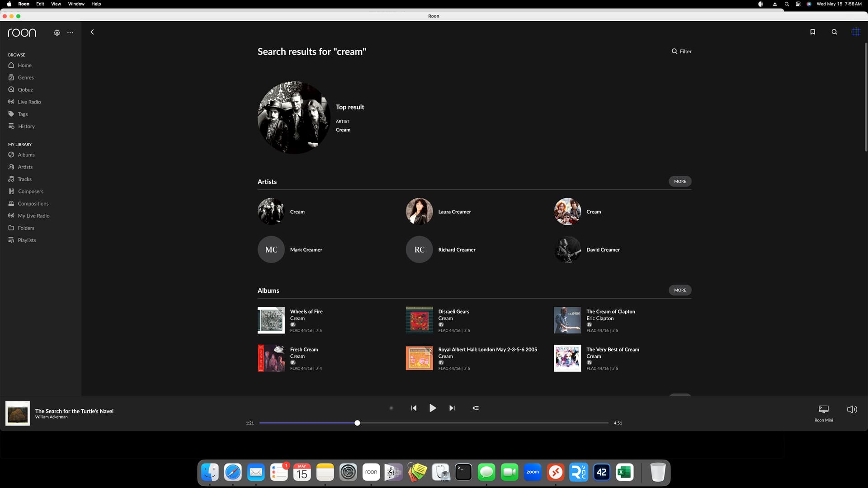Show MORE albums results
Image resolution: width=868 pixels, height=488 pixels.
680,291
